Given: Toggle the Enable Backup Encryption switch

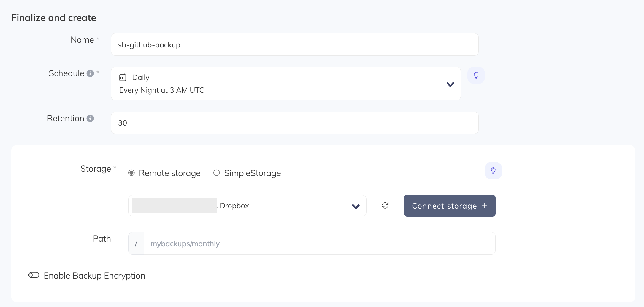Looking at the screenshot, I should tap(34, 275).
